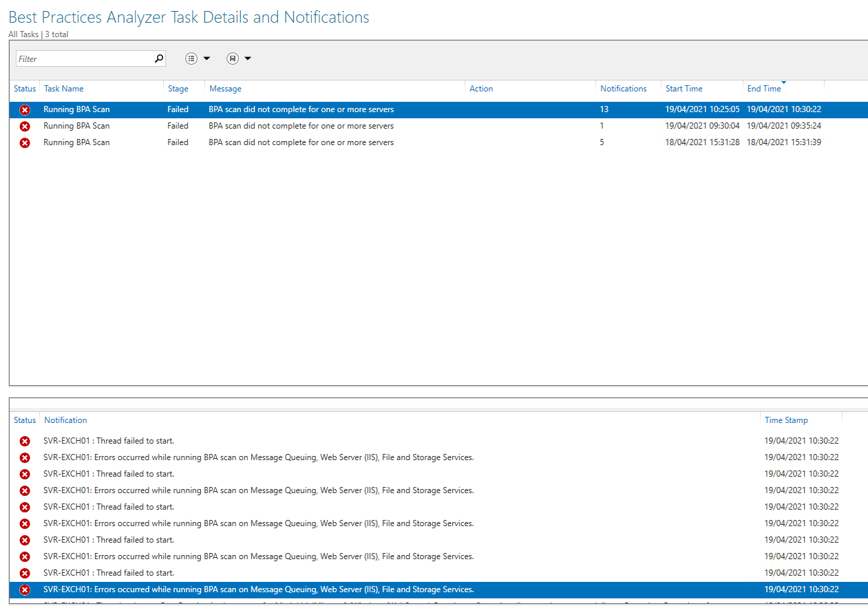Click the error icon on the second Running BPA Scan
Viewport: 868px width, 608px height.
pos(25,126)
